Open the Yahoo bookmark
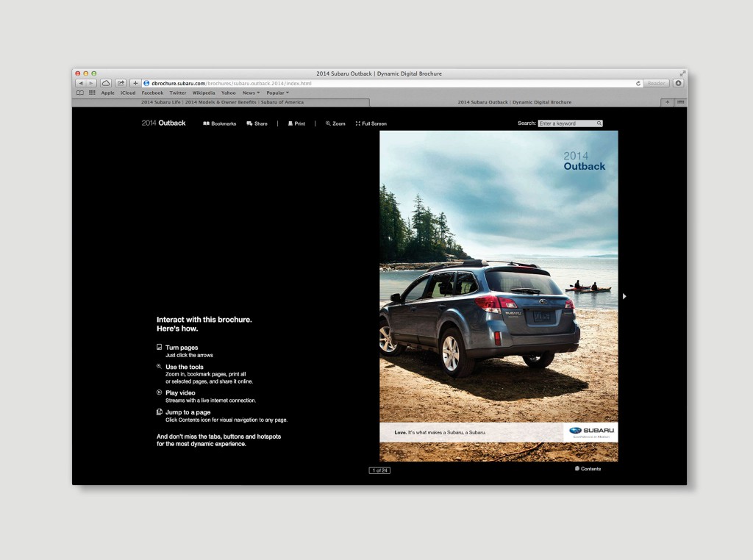Viewport: 753px width, 560px height. (x=228, y=93)
